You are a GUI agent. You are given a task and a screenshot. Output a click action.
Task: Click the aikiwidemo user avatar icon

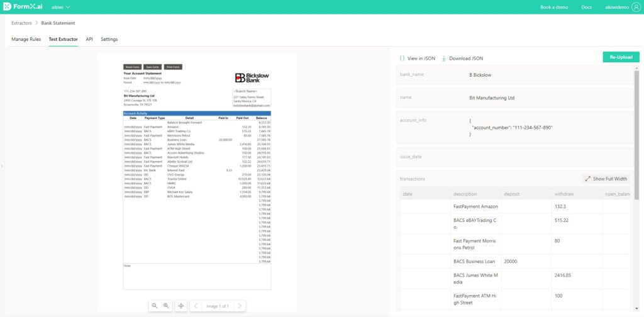(636, 8)
